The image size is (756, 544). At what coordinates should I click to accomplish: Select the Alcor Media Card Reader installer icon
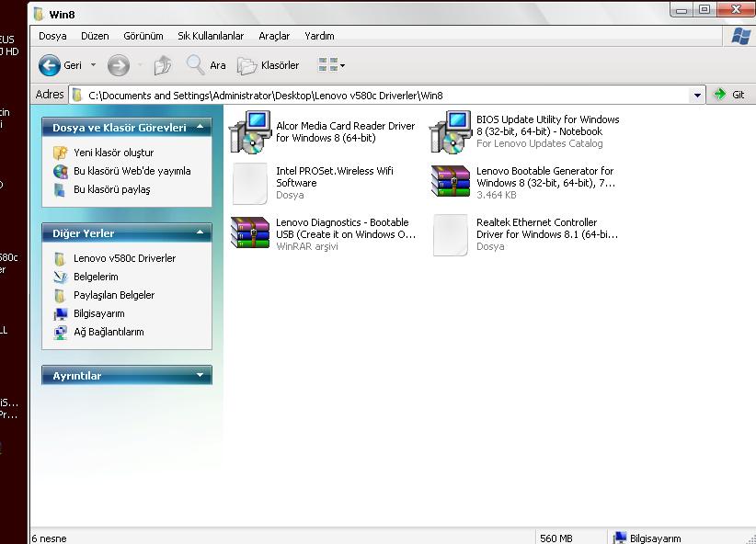(x=250, y=132)
